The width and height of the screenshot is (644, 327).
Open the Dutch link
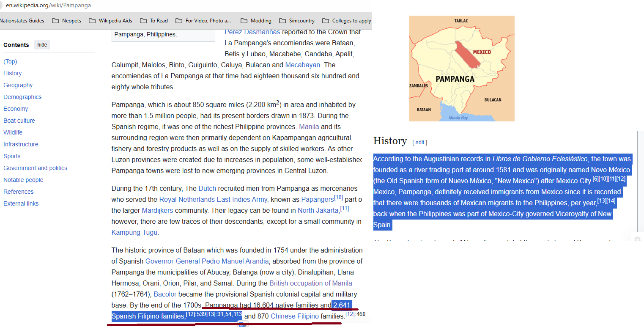[x=207, y=188]
